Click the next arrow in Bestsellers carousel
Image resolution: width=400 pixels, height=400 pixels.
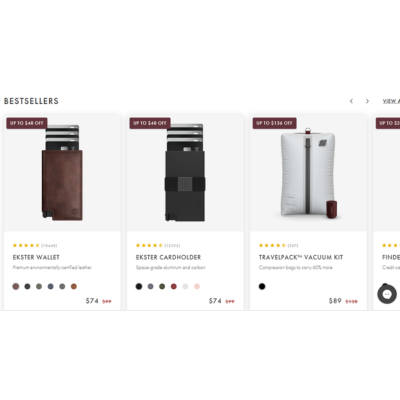coord(367,101)
